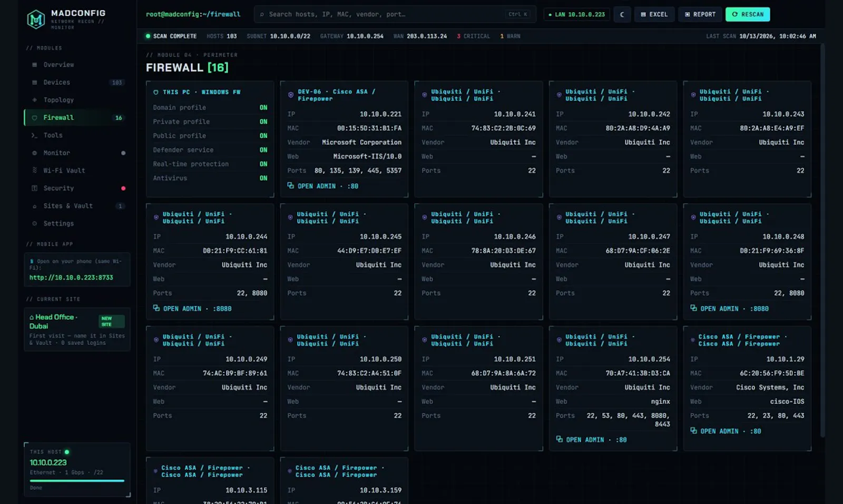Viewport: 843px width, 504px height.
Task: Click the Settings gear icon in sidebar
Action: tap(34, 223)
